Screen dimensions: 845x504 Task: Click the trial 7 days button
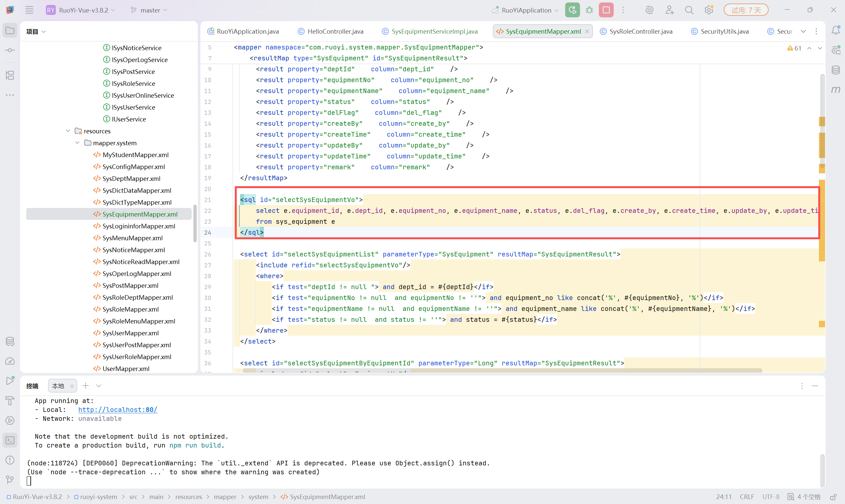746,10
